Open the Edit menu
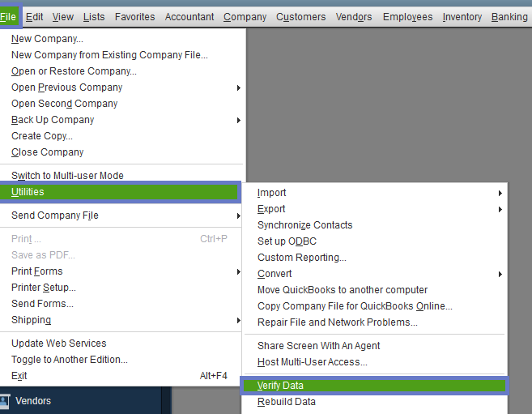The width and height of the screenshot is (532, 414). (x=34, y=17)
